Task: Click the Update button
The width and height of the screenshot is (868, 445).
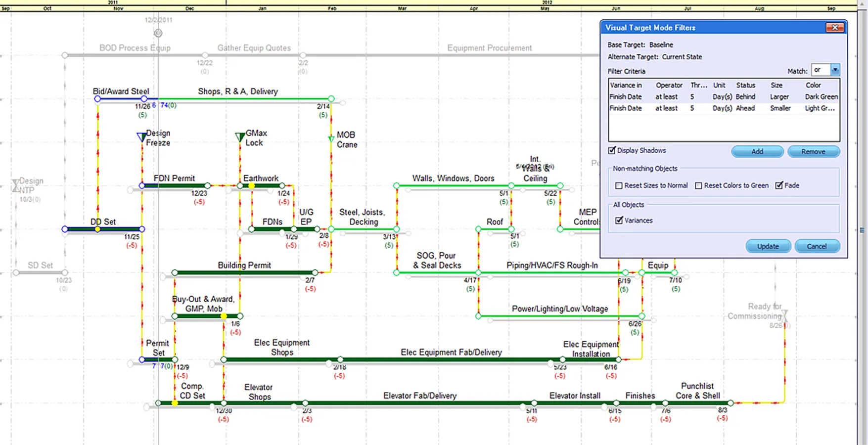Action: (768, 246)
